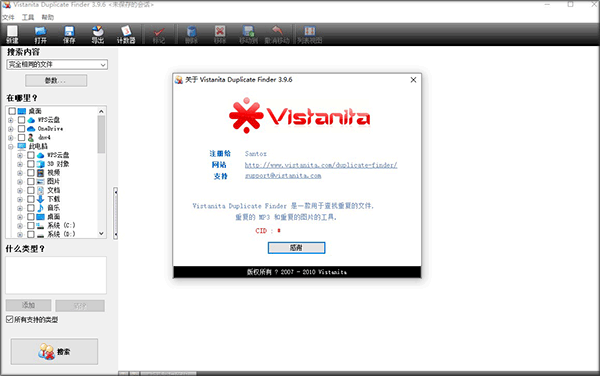Screen dimensions: 600x376
Task: Expand the 3D 对象 tree node
Action: tap(20, 164)
